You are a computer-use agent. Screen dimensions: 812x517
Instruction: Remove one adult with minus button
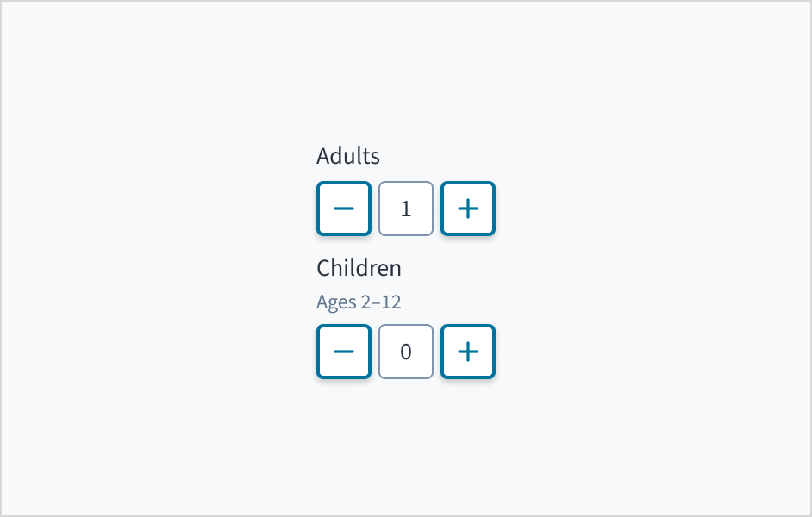(344, 209)
